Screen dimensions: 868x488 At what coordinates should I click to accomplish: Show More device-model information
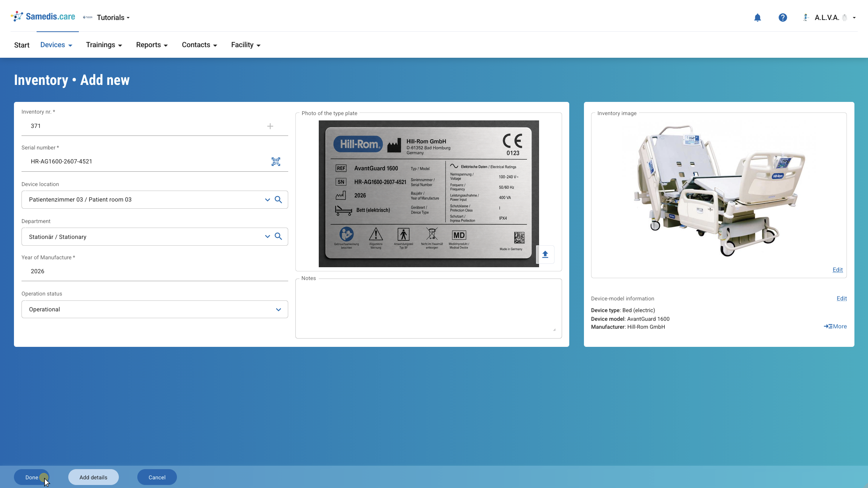(835, 326)
